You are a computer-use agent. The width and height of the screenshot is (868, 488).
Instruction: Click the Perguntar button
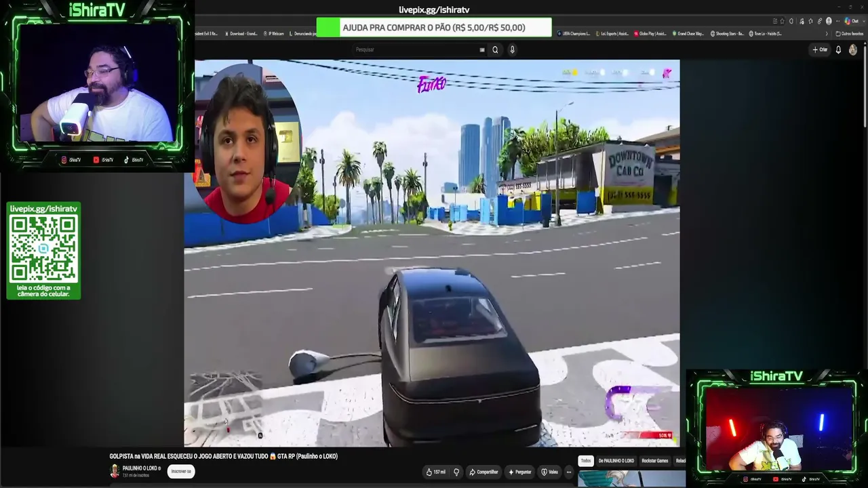[x=520, y=472]
